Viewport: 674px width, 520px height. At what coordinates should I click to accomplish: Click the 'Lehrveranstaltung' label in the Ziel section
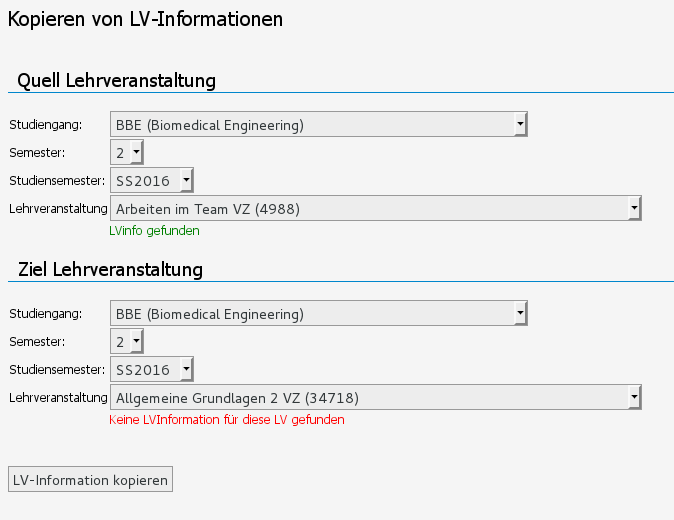[57, 398]
